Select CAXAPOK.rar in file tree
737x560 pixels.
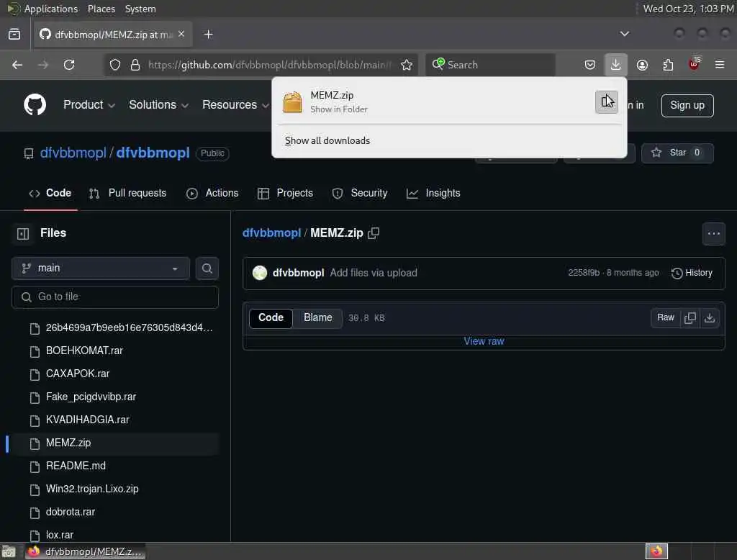tap(78, 374)
